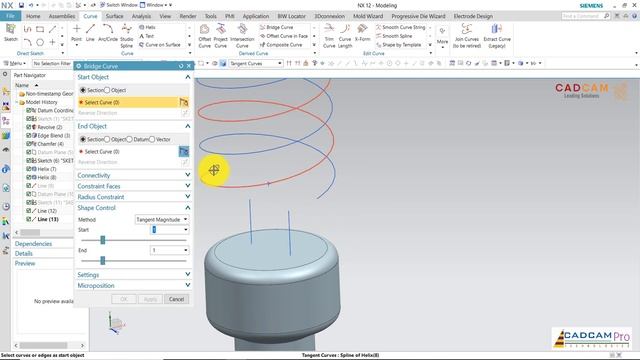
Task: Toggle checkbox for Revolve (2) feature
Action: pos(29,127)
